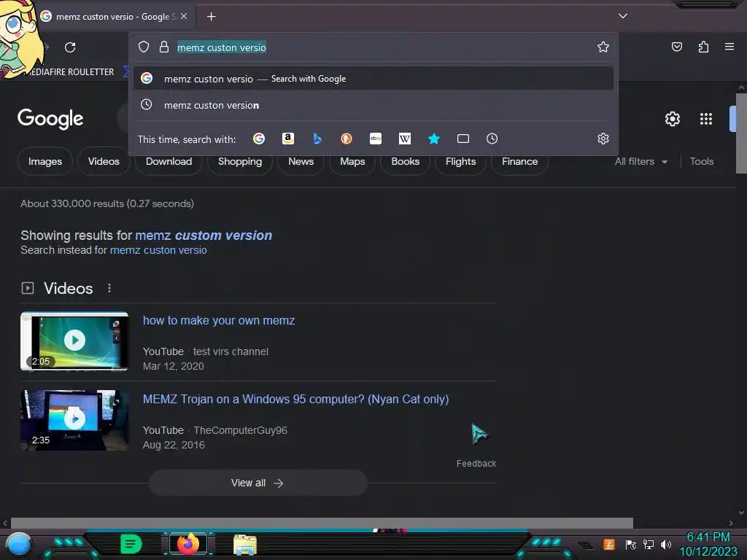Search this time with Wikipedia icon
Screen dimensions: 747x560
[x=404, y=139]
